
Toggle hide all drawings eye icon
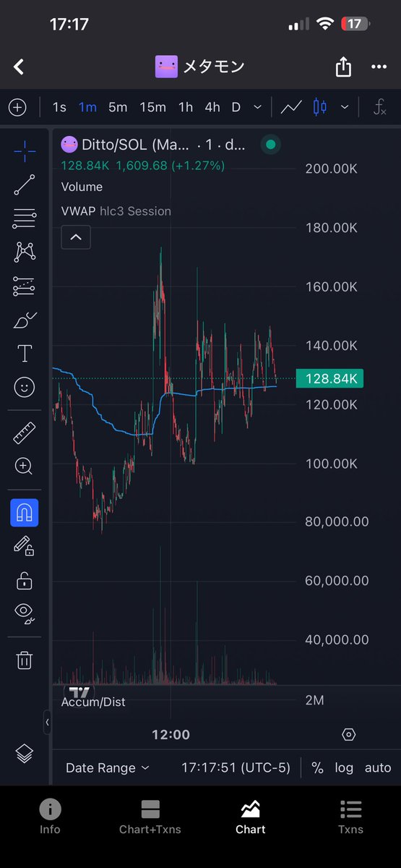pyautogui.click(x=25, y=613)
